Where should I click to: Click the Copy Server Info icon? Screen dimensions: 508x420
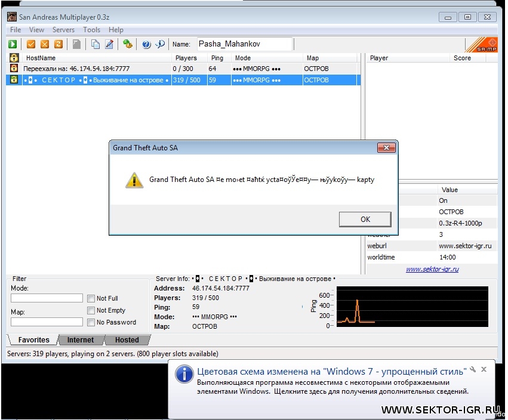(96, 44)
